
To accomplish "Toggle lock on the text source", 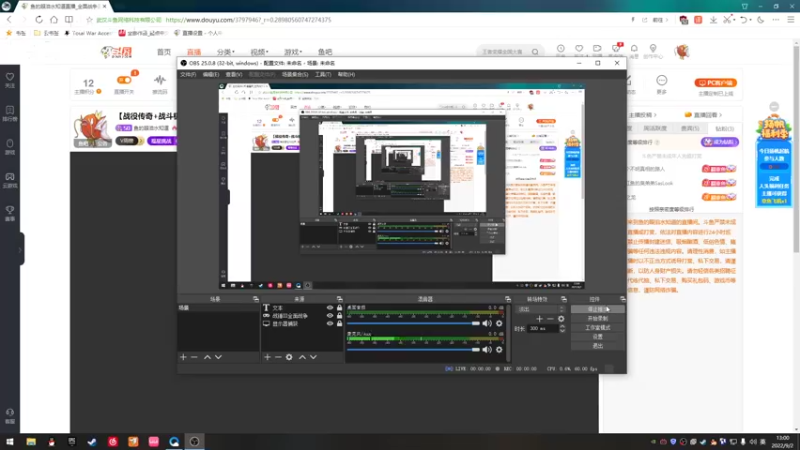I will click(339, 308).
